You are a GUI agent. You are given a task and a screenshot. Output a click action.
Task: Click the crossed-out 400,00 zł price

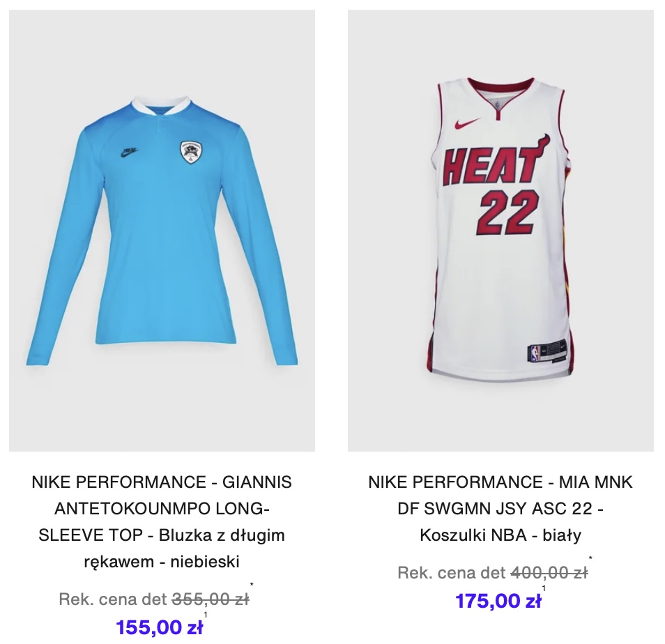(x=549, y=573)
